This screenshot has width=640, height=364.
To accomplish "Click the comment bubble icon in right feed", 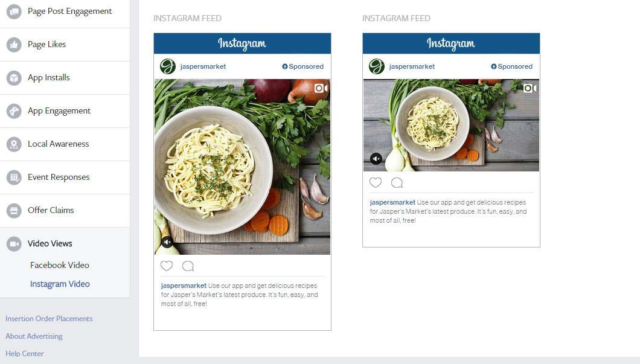I will coord(397,183).
